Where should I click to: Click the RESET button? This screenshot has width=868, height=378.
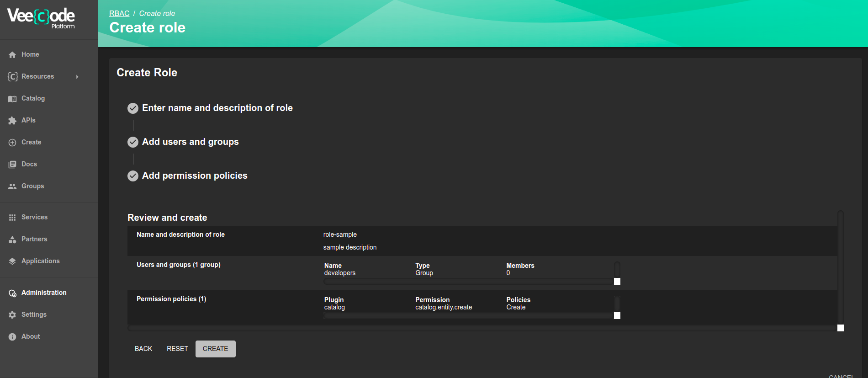tap(177, 349)
